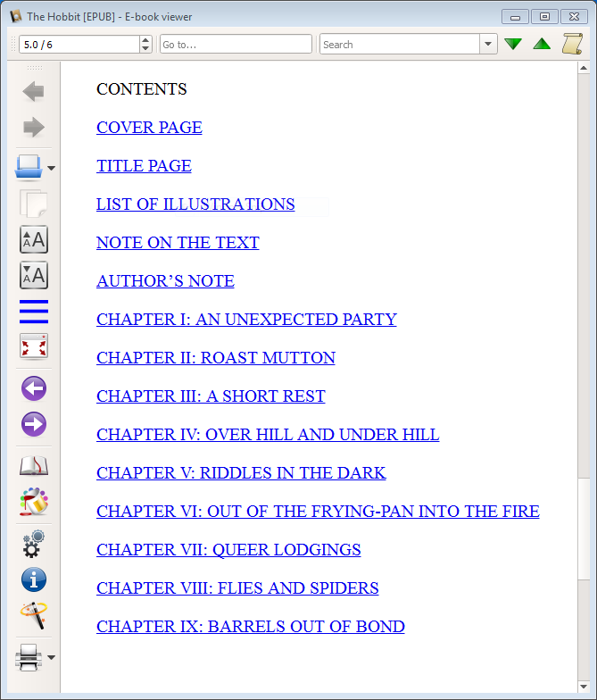Open Table of Contents via blue lines icon
Viewport: 597px width, 700px height.
(x=34, y=311)
